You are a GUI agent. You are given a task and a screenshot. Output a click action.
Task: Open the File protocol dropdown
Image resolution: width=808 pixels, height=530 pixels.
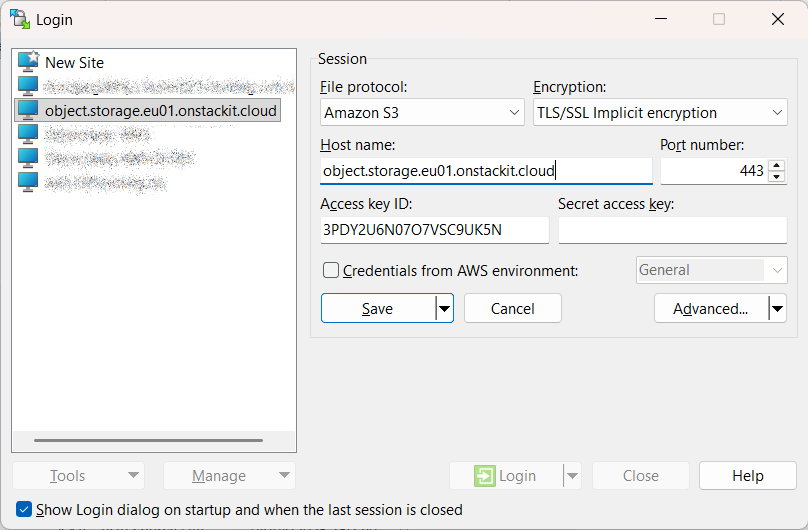[423, 113]
